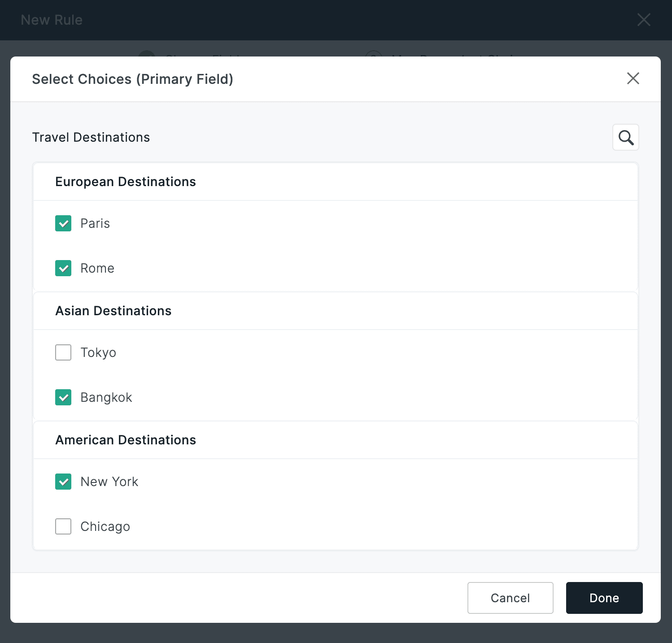Click the New York label text
This screenshot has width=672, height=643.
click(x=109, y=482)
